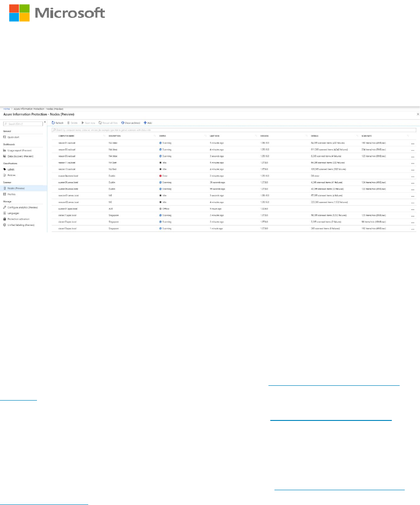Open ellipsis menu for '35 seconds ago' row

click(x=413, y=183)
